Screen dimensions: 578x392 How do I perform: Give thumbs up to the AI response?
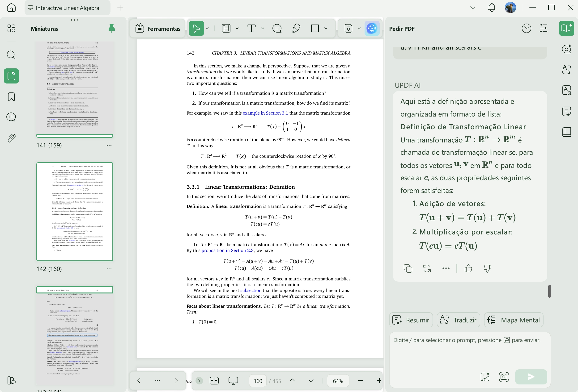click(x=468, y=268)
